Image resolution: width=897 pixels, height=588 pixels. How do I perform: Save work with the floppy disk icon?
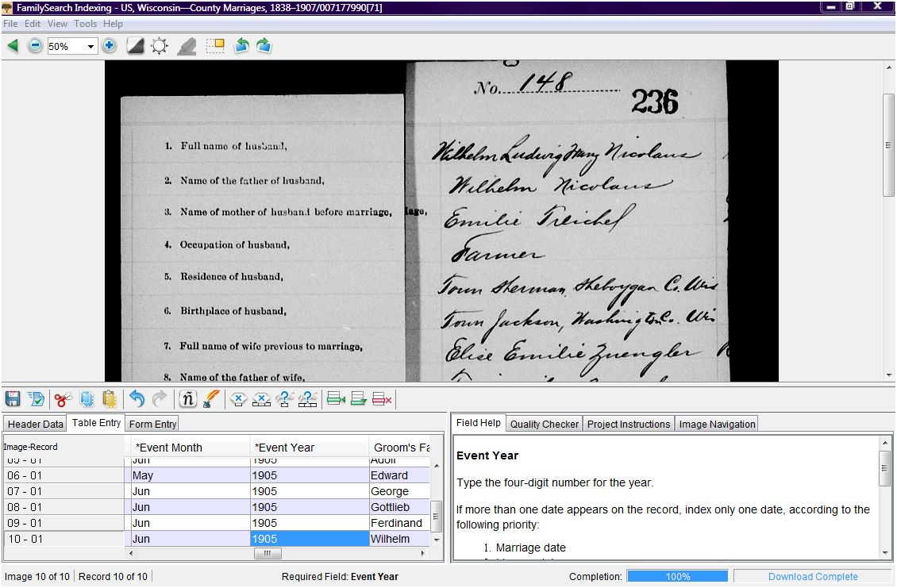(x=13, y=398)
